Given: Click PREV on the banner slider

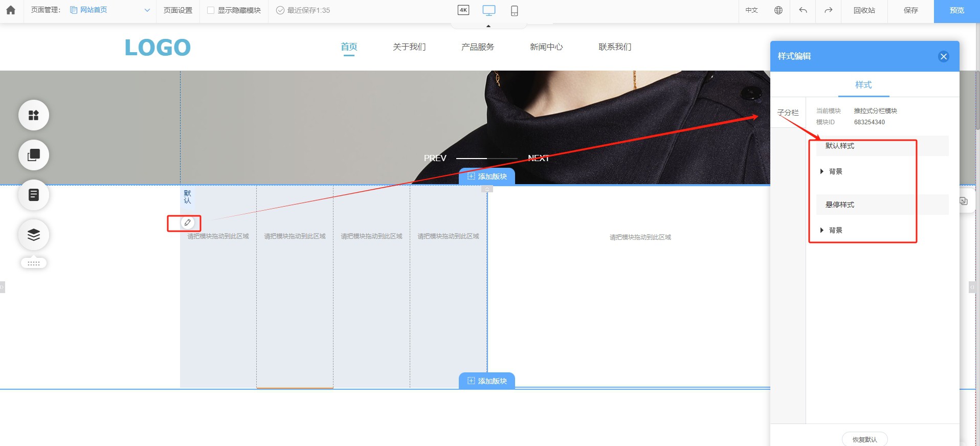Looking at the screenshot, I should pyautogui.click(x=435, y=158).
